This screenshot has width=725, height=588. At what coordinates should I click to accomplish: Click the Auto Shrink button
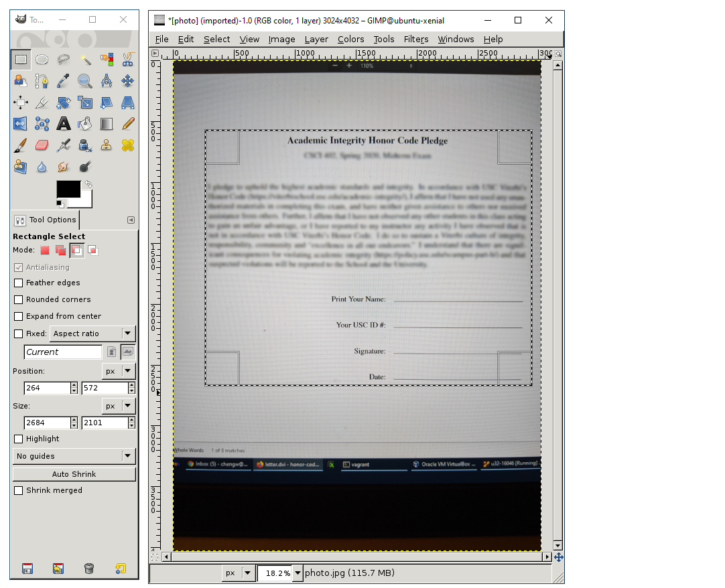(x=74, y=474)
